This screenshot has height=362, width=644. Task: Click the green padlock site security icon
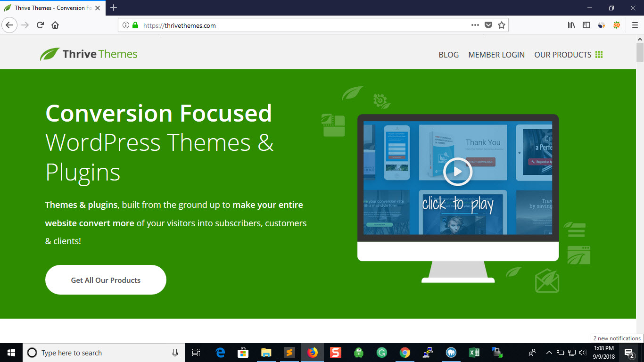point(135,25)
